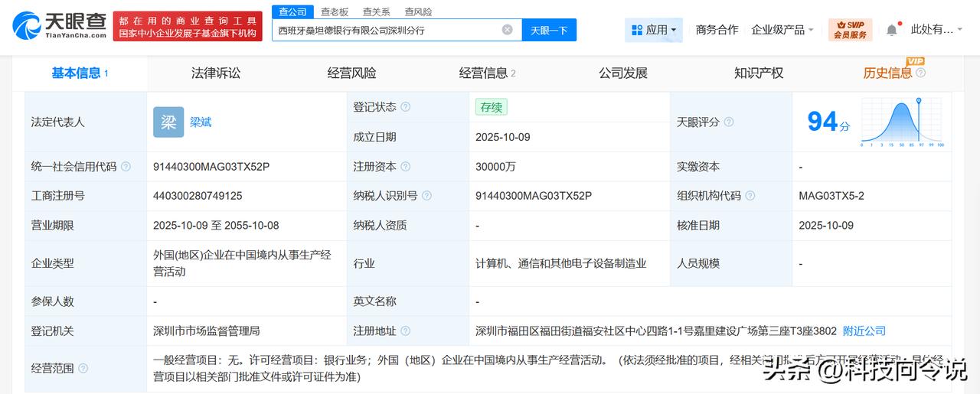Click the 企业类型 value text

tap(243, 263)
